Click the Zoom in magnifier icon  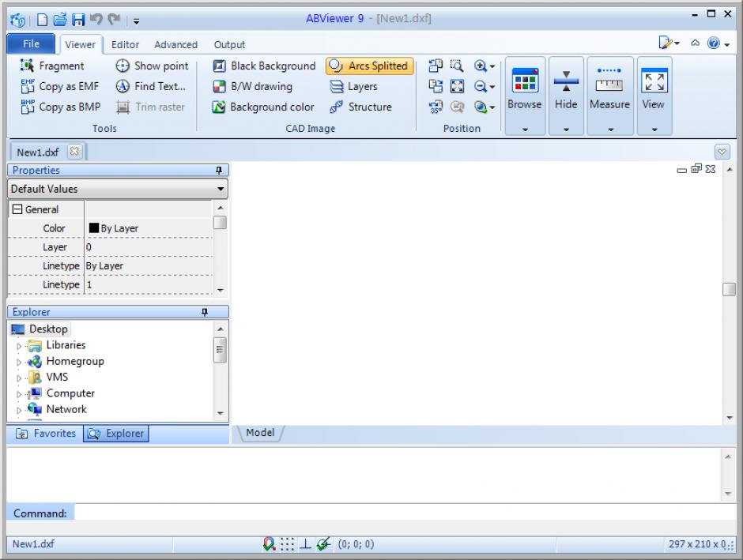pos(480,66)
